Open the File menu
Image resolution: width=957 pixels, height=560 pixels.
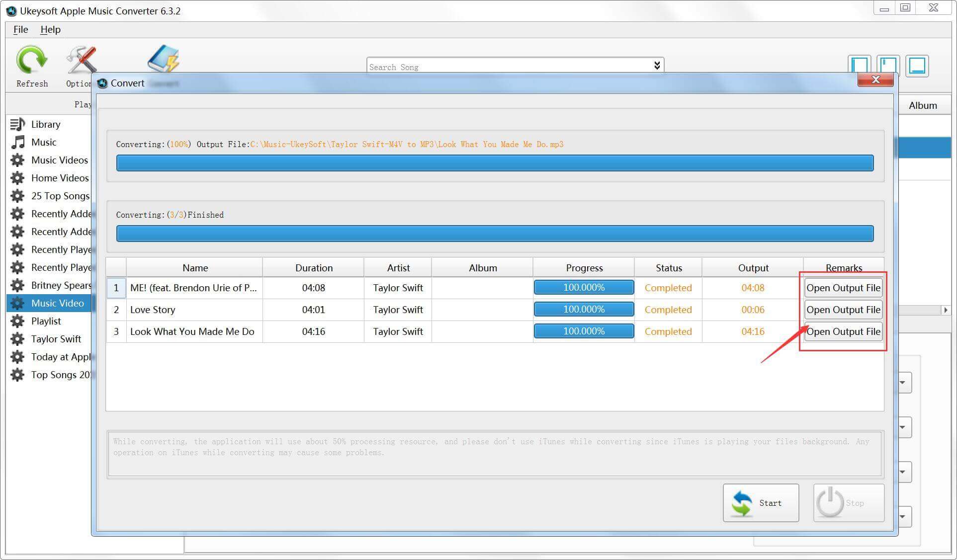click(x=21, y=29)
